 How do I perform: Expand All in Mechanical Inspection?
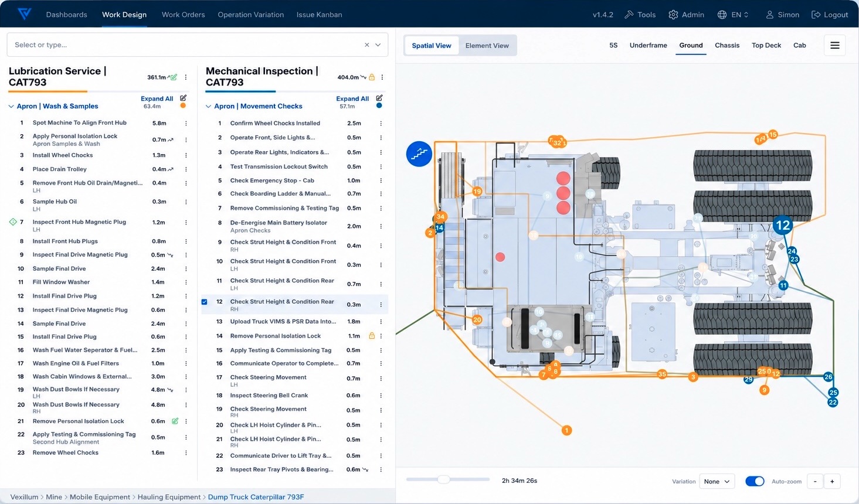tap(352, 98)
